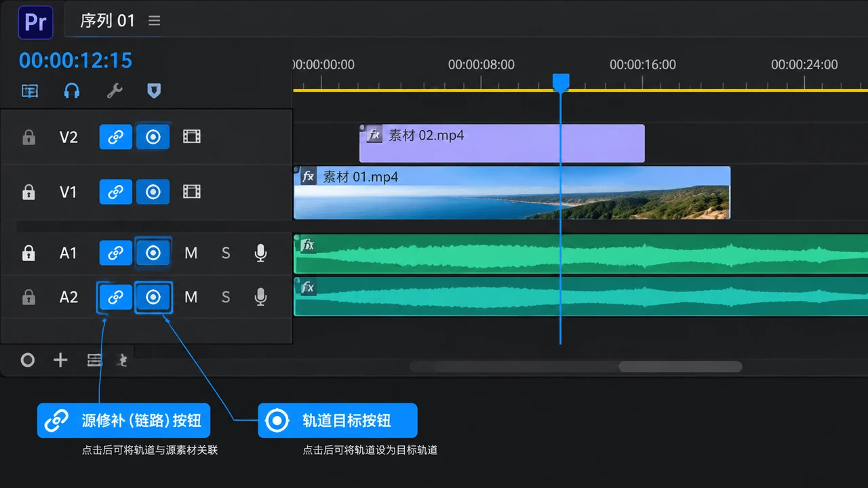
Task: Click the 00:00:12:15 timecode field
Action: click(x=75, y=60)
